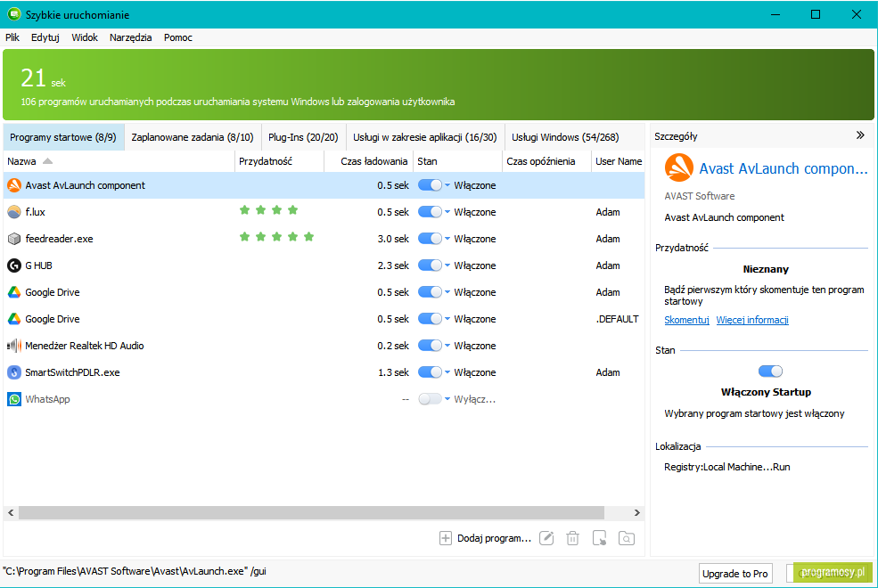The height and width of the screenshot is (588, 878).
Task: Switch to Usługi Windows tab
Action: tap(565, 137)
